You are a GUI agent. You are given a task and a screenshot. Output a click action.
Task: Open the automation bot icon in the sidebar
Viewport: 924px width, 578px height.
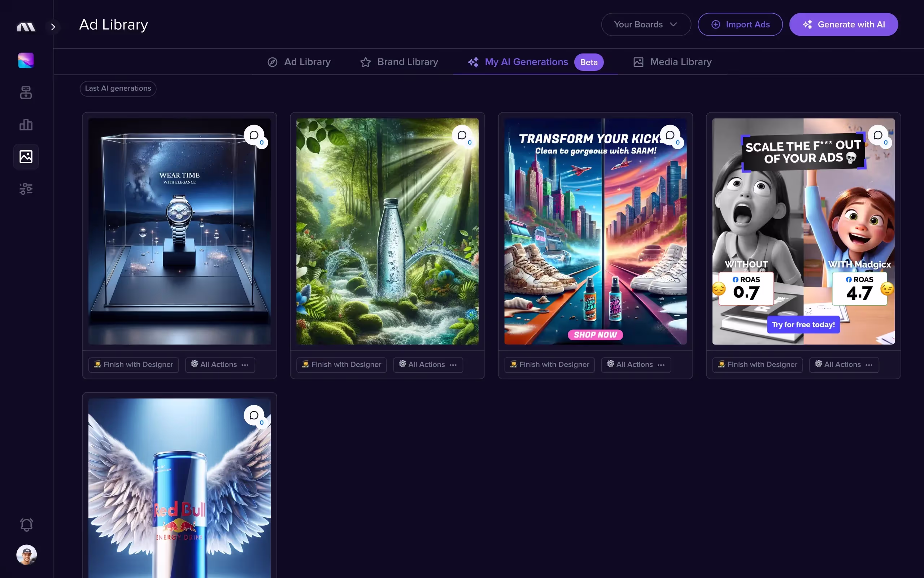pos(26,92)
